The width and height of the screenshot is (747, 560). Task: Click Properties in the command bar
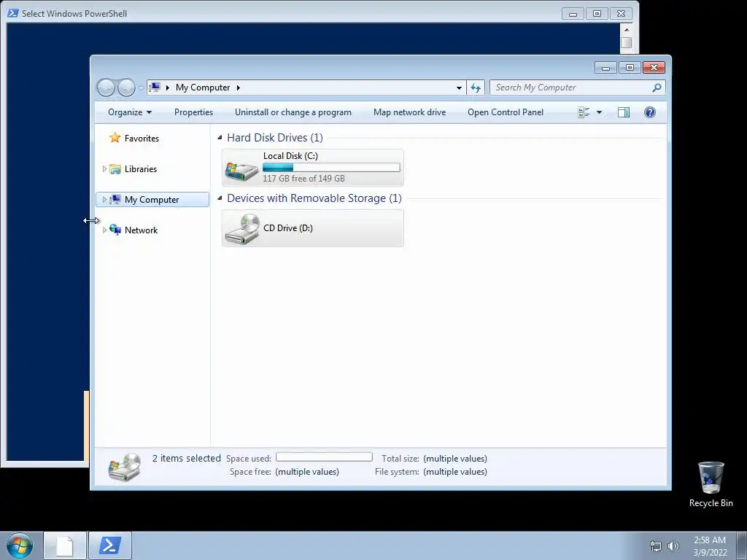193,112
